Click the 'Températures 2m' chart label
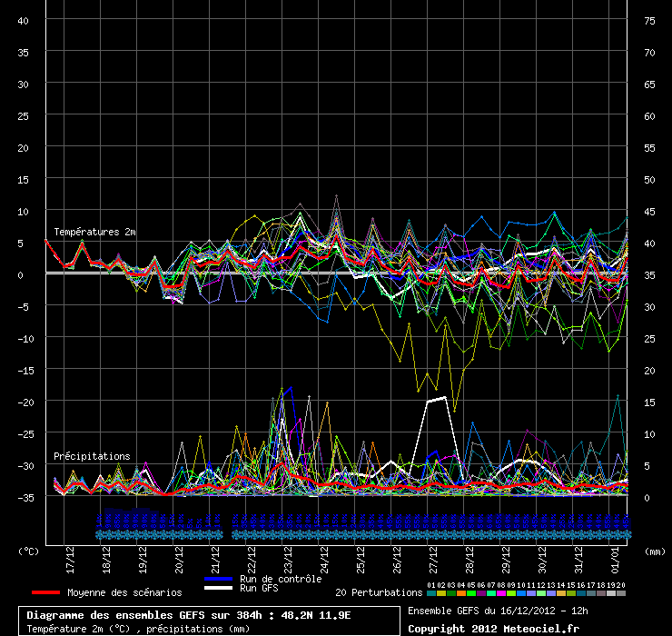The width and height of the screenshot is (672, 636). point(94,232)
